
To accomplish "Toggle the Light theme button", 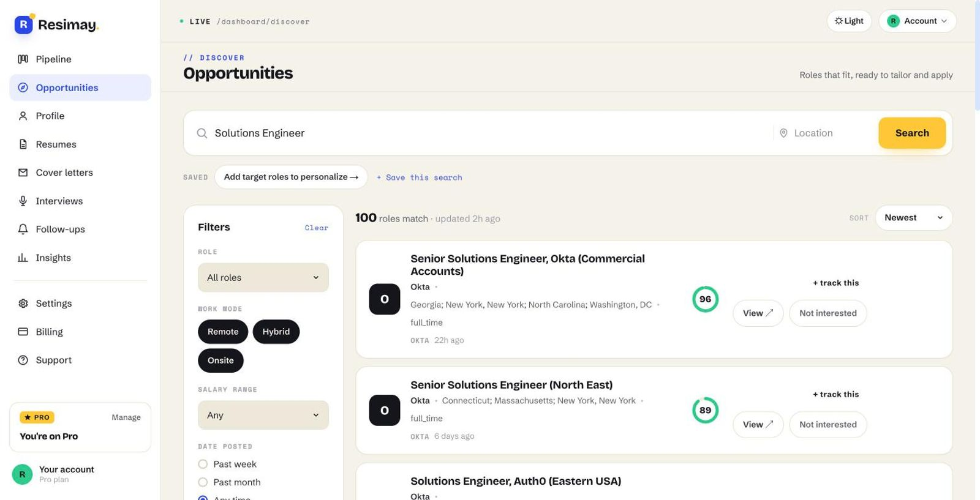I will click(x=849, y=21).
